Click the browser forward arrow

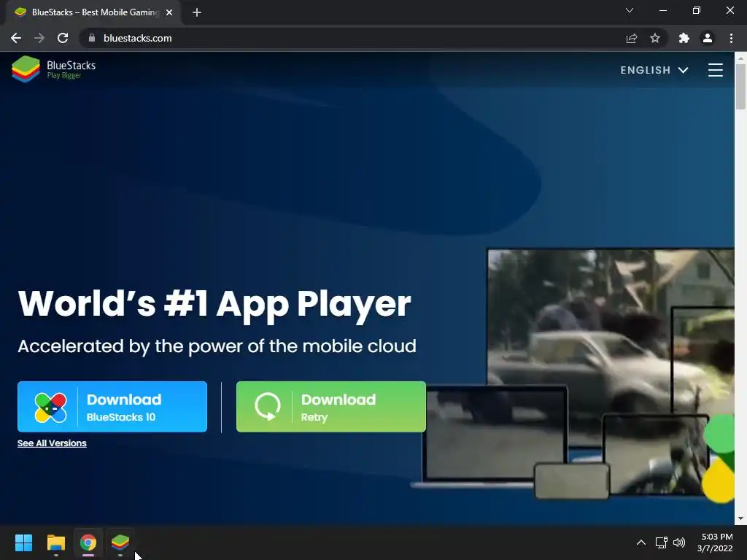39,38
